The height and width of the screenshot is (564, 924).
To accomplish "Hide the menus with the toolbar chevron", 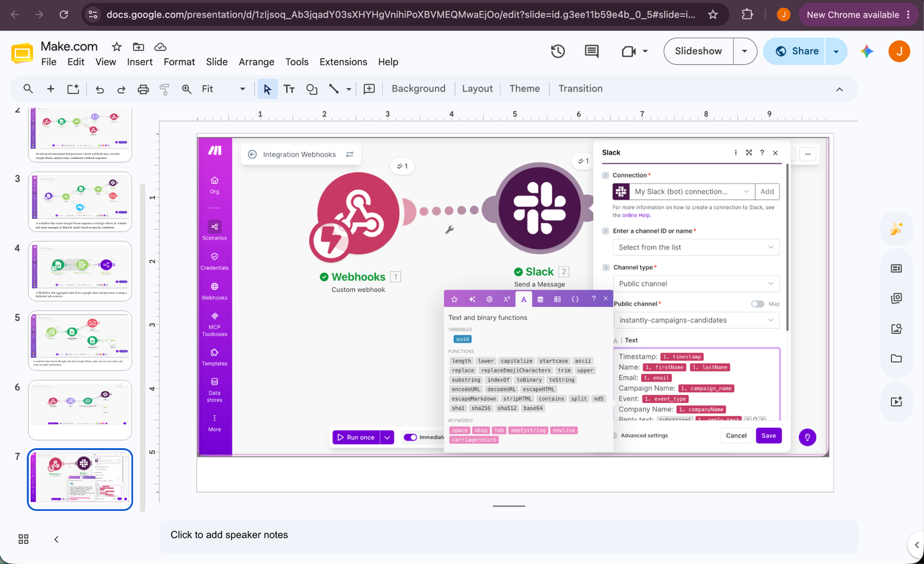I will tap(839, 89).
